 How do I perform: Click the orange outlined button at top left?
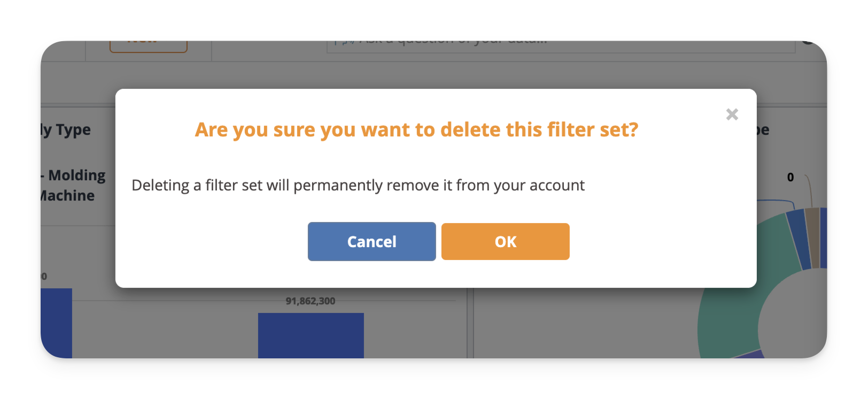148,45
